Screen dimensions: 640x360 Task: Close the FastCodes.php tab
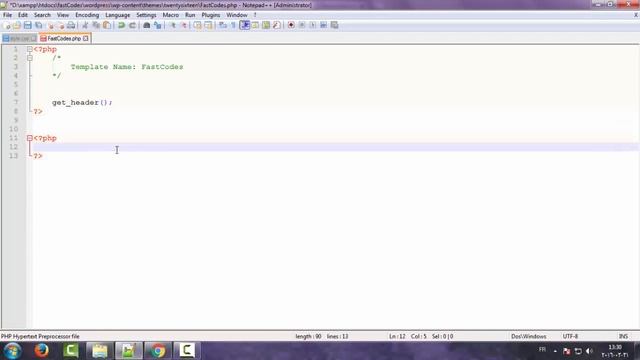click(x=86, y=38)
